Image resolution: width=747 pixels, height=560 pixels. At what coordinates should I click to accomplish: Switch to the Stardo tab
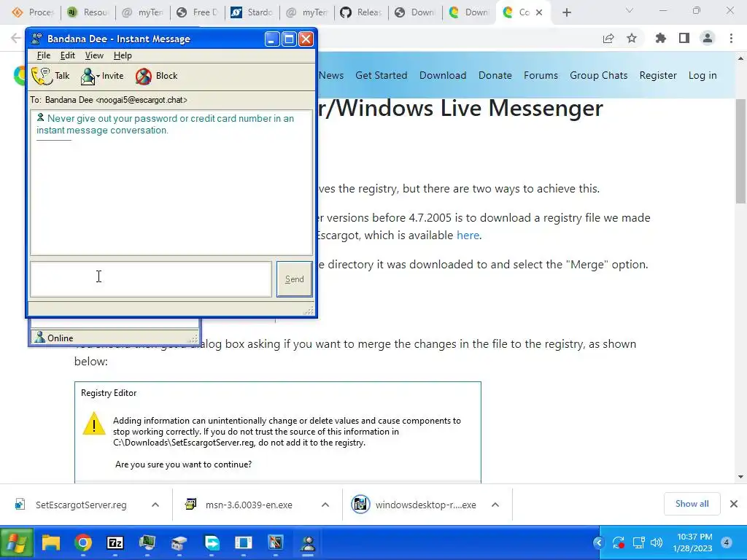pyautogui.click(x=252, y=12)
